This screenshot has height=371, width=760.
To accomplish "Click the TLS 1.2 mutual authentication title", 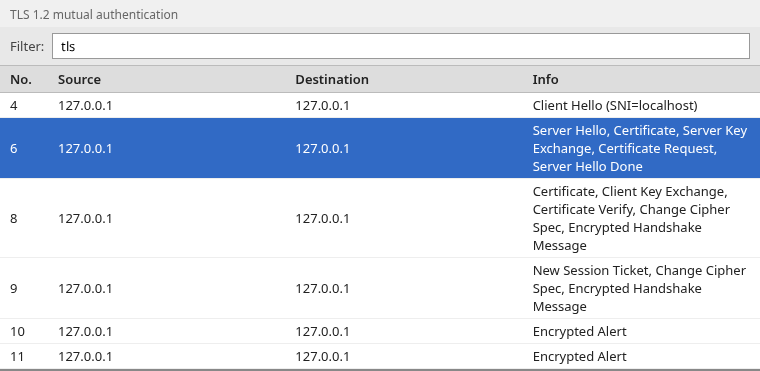I will pos(94,15).
